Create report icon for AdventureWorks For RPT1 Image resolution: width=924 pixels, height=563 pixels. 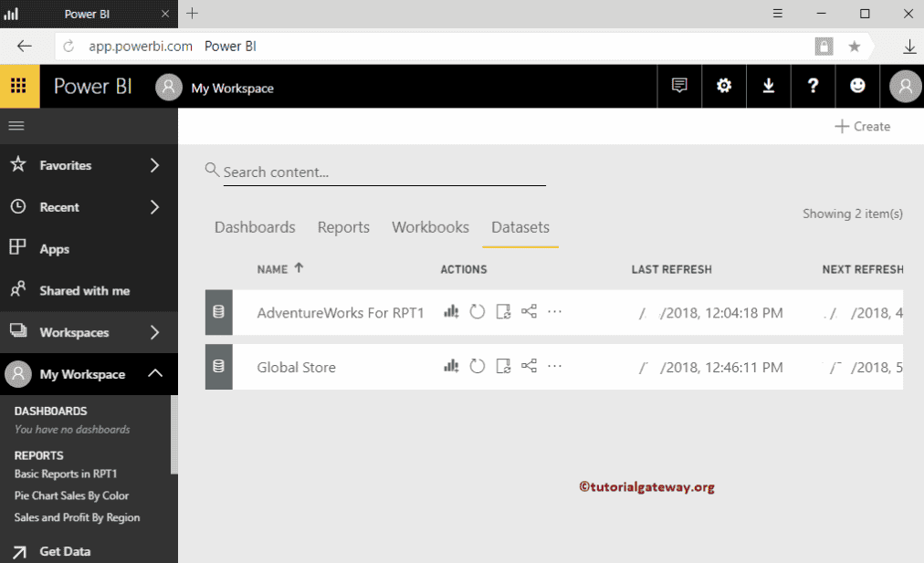click(x=451, y=311)
